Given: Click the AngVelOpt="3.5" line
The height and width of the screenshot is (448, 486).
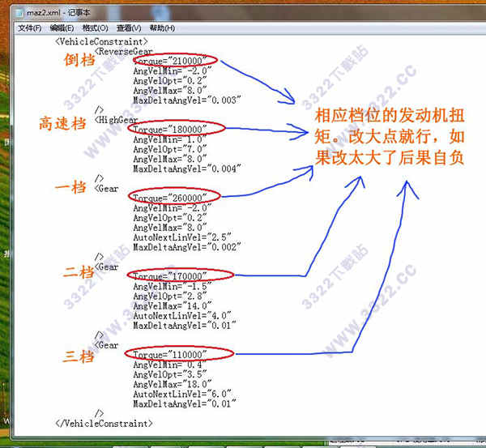Looking at the screenshot, I should 170,375.
